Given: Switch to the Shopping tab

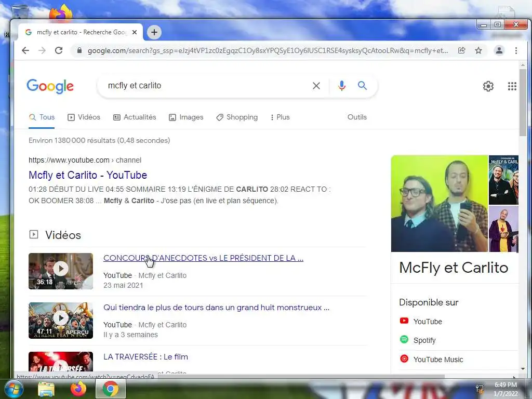Looking at the screenshot, I should 237,117.
